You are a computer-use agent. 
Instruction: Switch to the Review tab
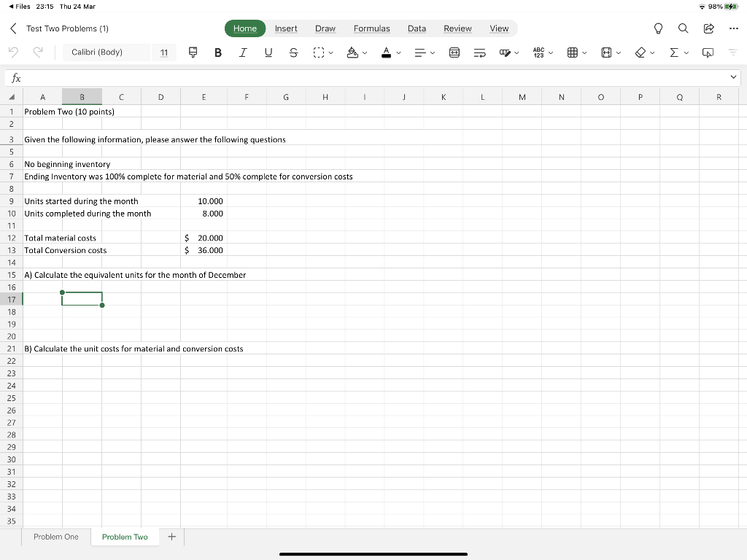click(x=457, y=28)
